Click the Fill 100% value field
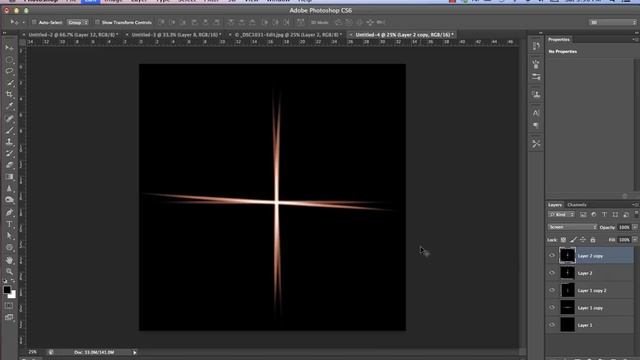Image resolution: width=640 pixels, height=360 pixels. [624, 240]
